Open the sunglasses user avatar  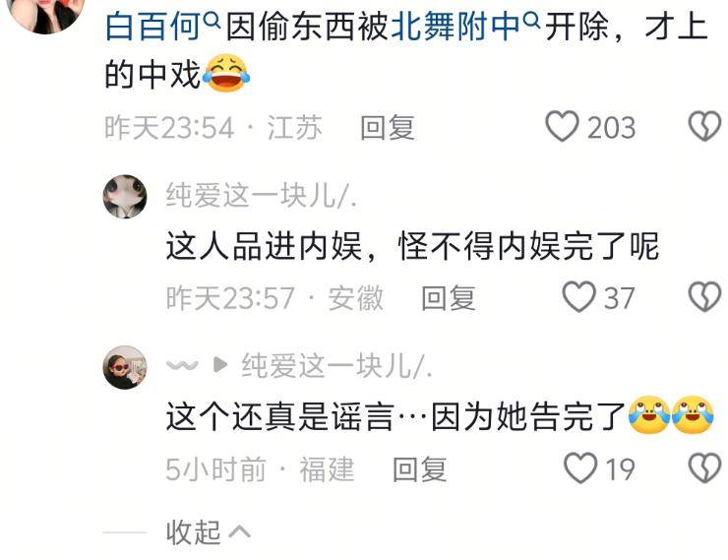click(x=124, y=367)
